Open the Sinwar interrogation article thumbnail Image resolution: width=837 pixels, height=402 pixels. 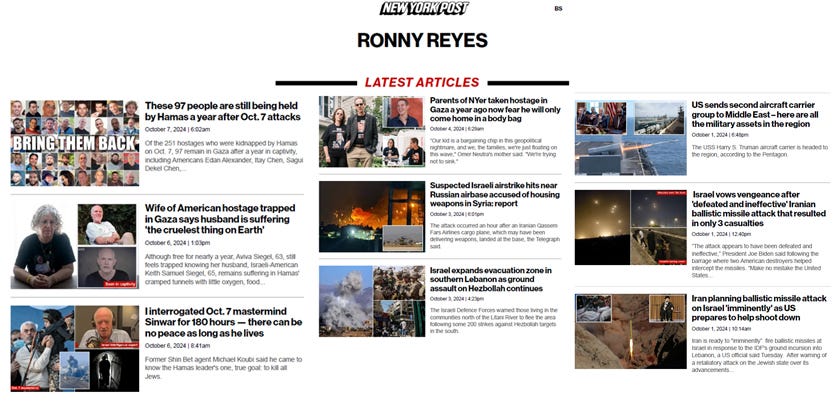(x=75, y=349)
